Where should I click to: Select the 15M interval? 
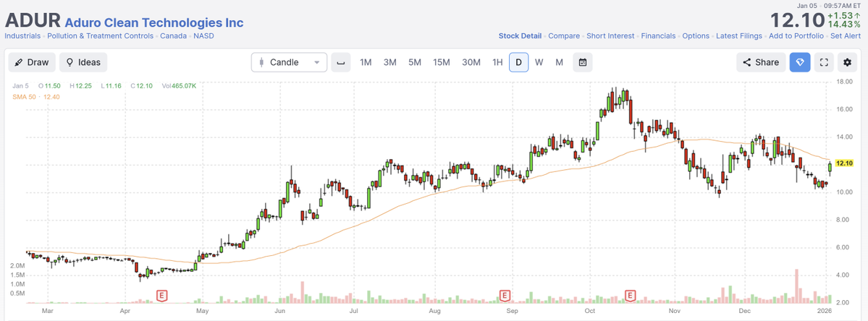[441, 62]
